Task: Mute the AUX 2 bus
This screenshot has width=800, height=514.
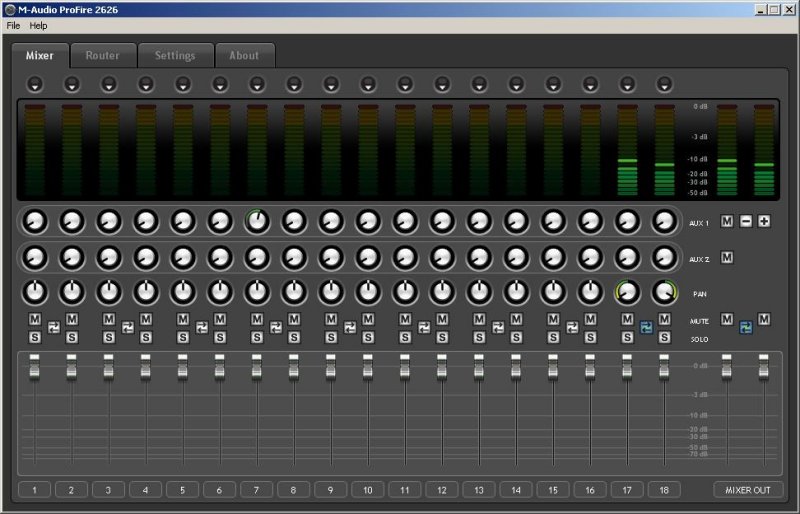Action: pyautogui.click(x=727, y=258)
